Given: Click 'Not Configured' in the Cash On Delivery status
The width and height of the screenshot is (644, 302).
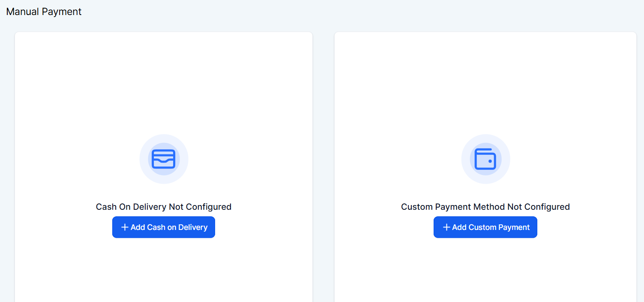Looking at the screenshot, I should (200, 207).
